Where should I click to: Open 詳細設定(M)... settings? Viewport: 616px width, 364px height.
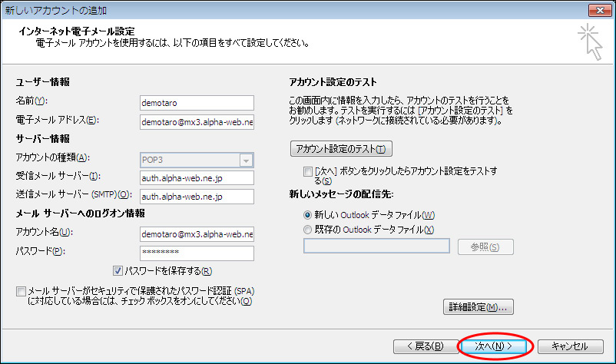click(478, 307)
